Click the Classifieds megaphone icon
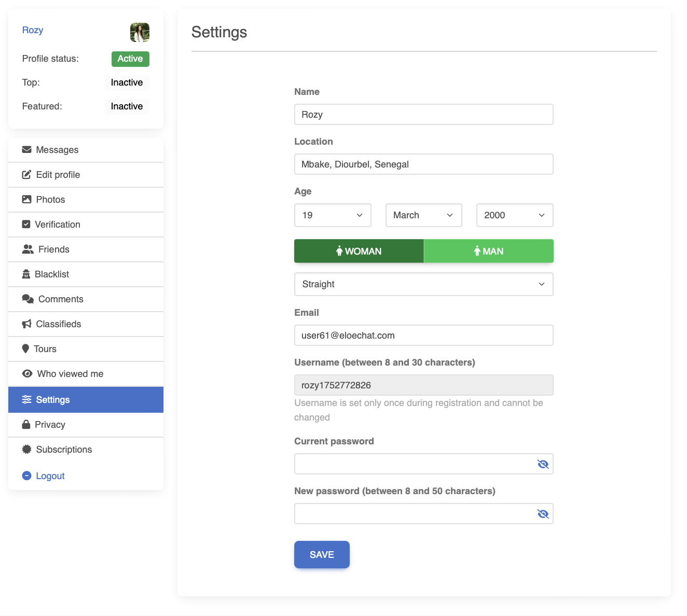 pos(26,324)
